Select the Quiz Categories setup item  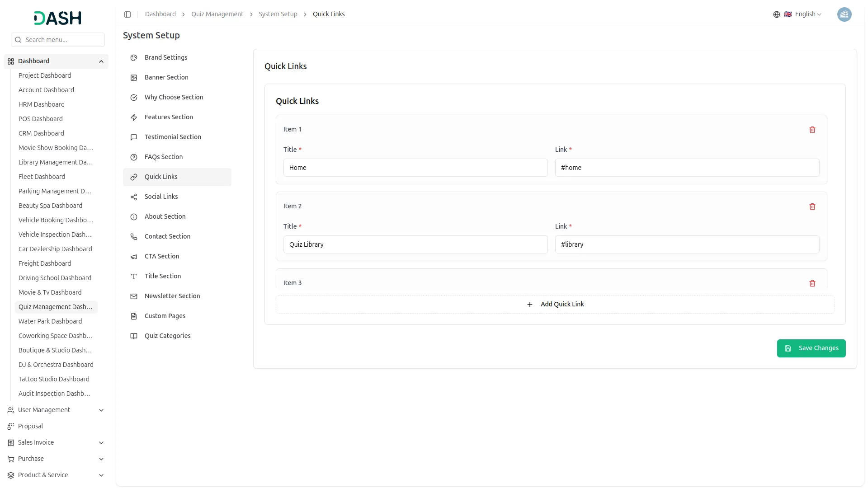click(167, 336)
